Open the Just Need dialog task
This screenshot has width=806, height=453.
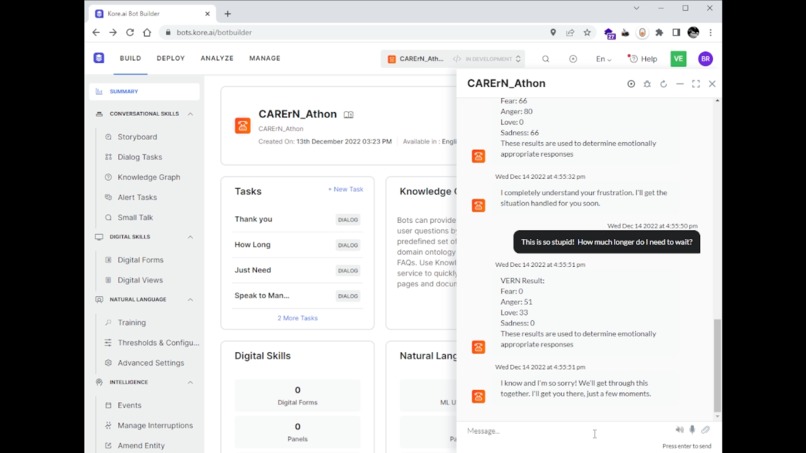pos(297,270)
